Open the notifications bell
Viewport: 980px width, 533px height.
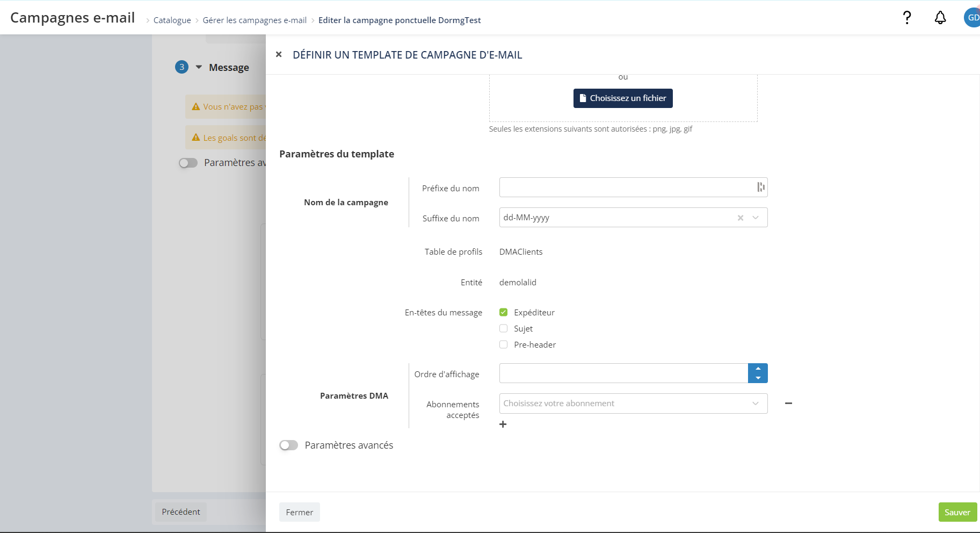pyautogui.click(x=940, y=18)
